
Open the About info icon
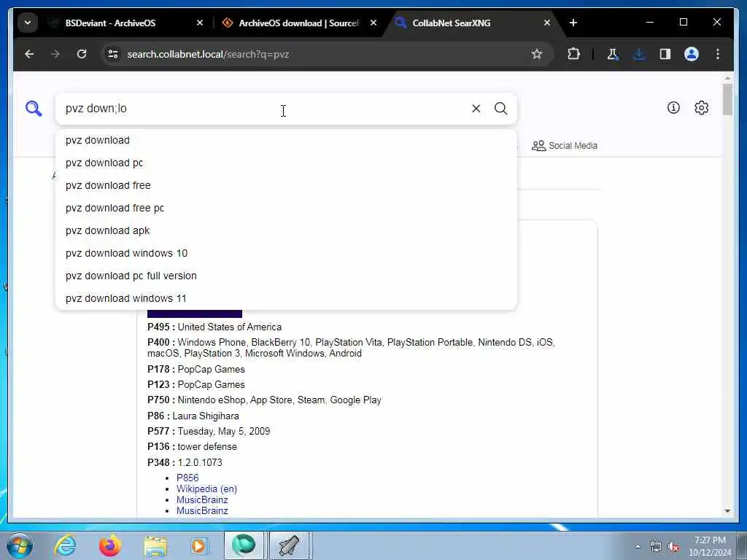point(673,108)
